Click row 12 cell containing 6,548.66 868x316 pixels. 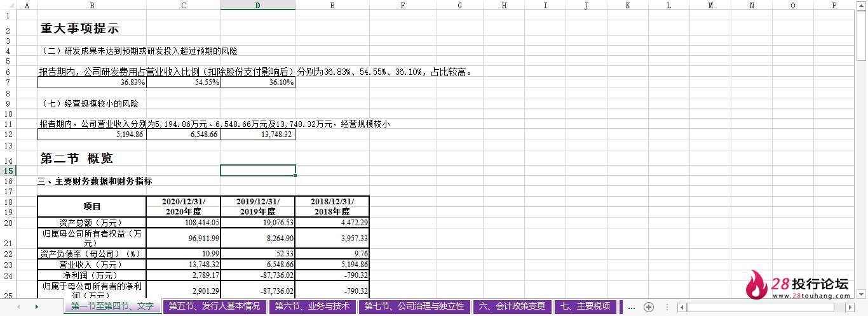(184, 135)
